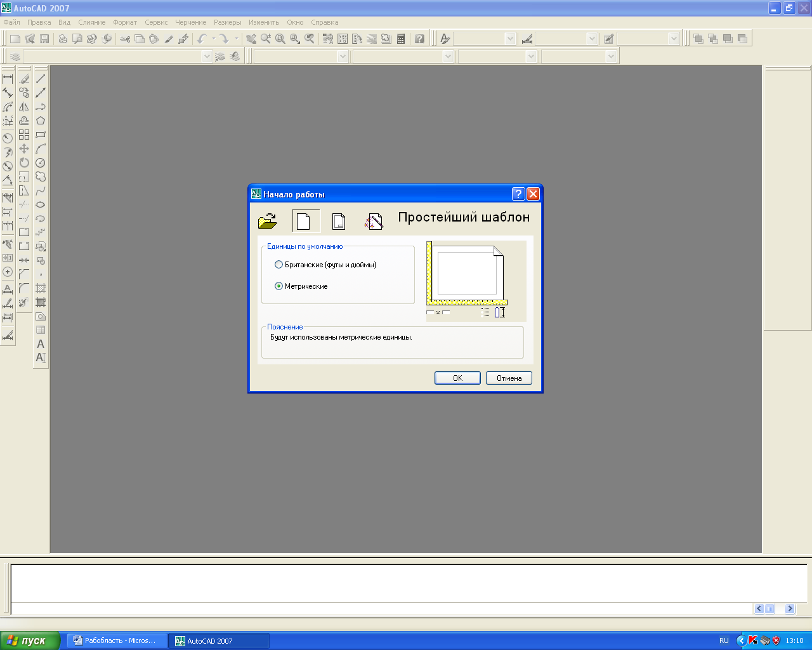
Task: Click the Save toolbar icon
Action: tap(44, 39)
